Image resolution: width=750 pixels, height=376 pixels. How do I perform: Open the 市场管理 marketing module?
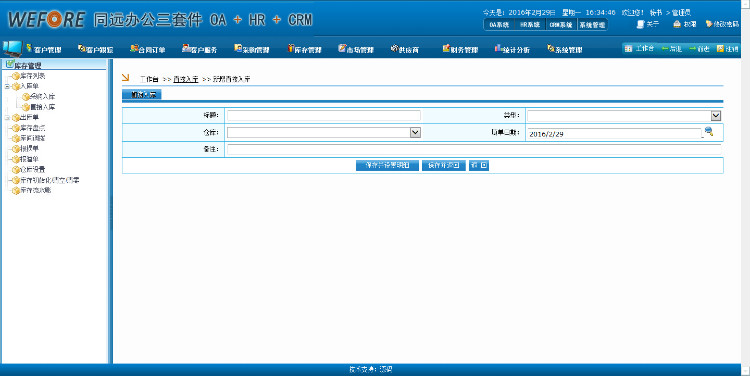(x=356, y=49)
